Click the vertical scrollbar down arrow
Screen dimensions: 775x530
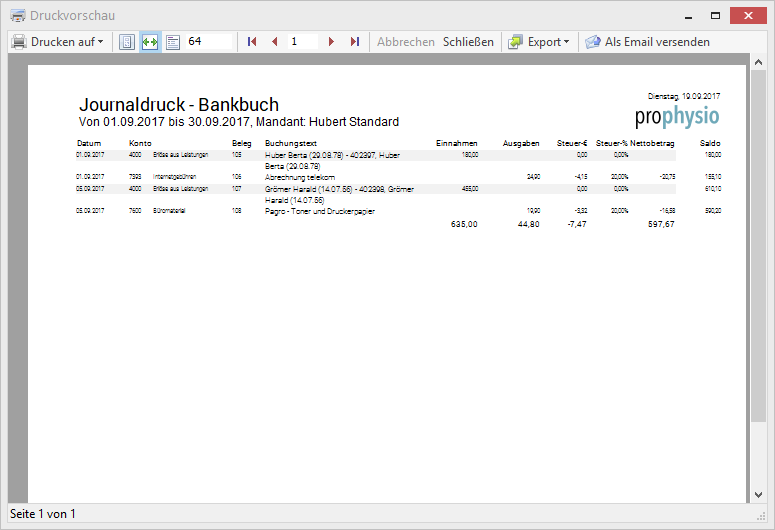[758, 494]
